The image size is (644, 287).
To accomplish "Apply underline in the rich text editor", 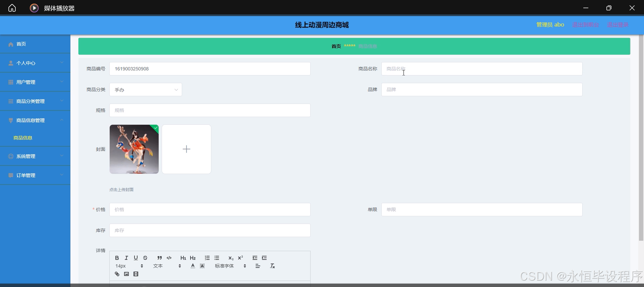I will pos(136,258).
